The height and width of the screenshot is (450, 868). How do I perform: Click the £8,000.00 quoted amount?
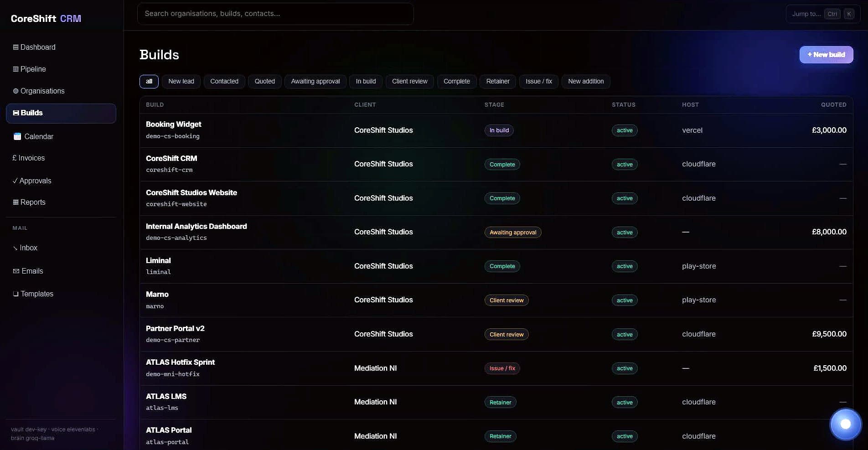[x=829, y=232]
